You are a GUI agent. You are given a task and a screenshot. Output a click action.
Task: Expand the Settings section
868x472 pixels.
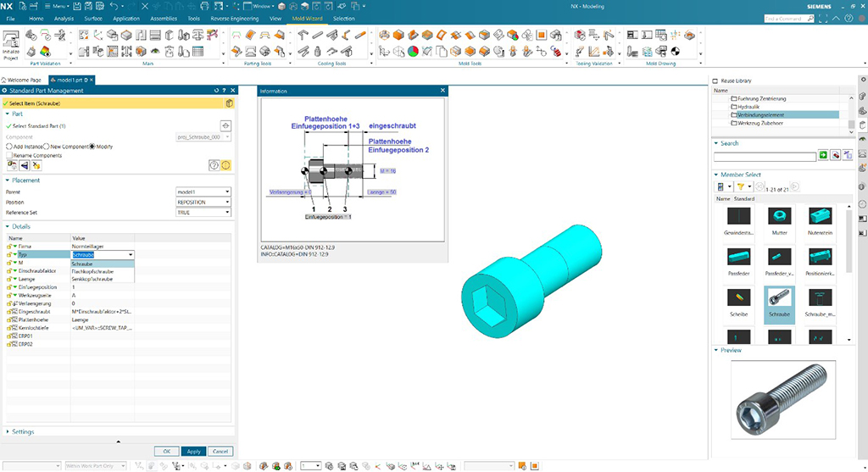click(8, 431)
